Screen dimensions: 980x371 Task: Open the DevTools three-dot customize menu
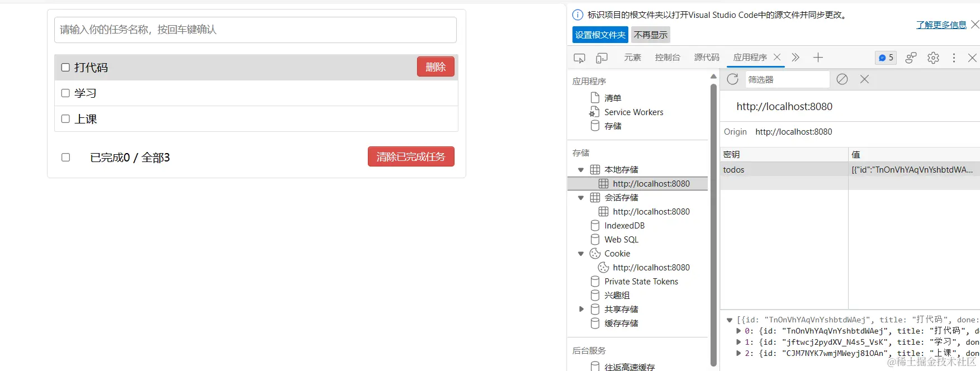[x=954, y=58]
